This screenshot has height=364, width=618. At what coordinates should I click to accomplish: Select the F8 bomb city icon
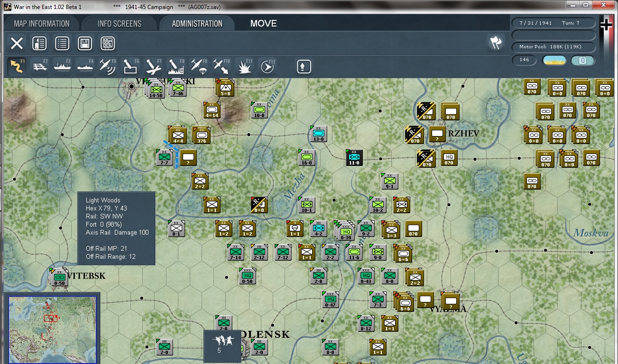click(x=176, y=66)
